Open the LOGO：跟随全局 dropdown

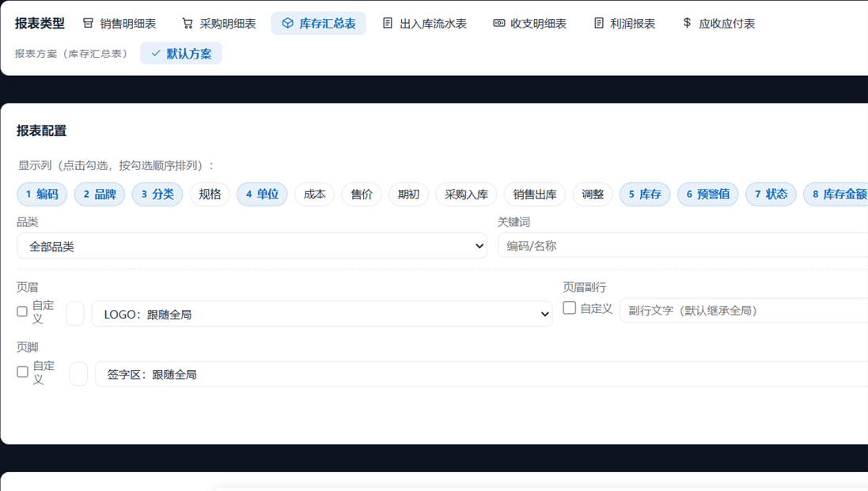coord(321,314)
